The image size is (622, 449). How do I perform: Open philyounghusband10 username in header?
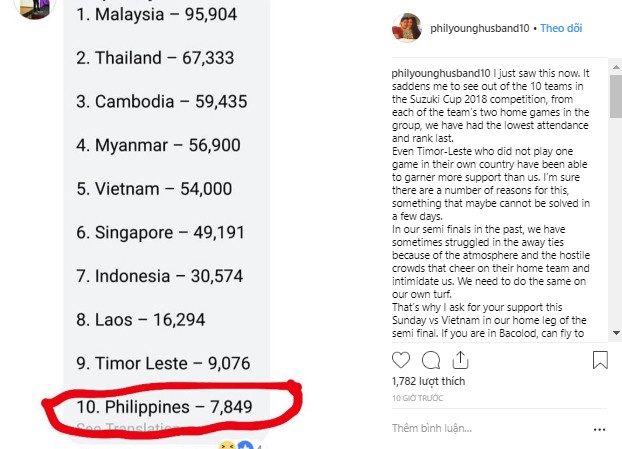click(480, 28)
